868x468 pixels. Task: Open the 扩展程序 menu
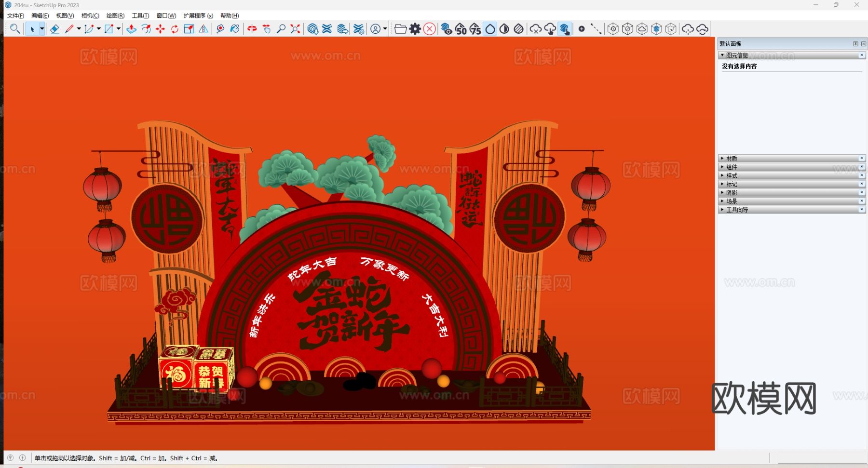point(198,15)
